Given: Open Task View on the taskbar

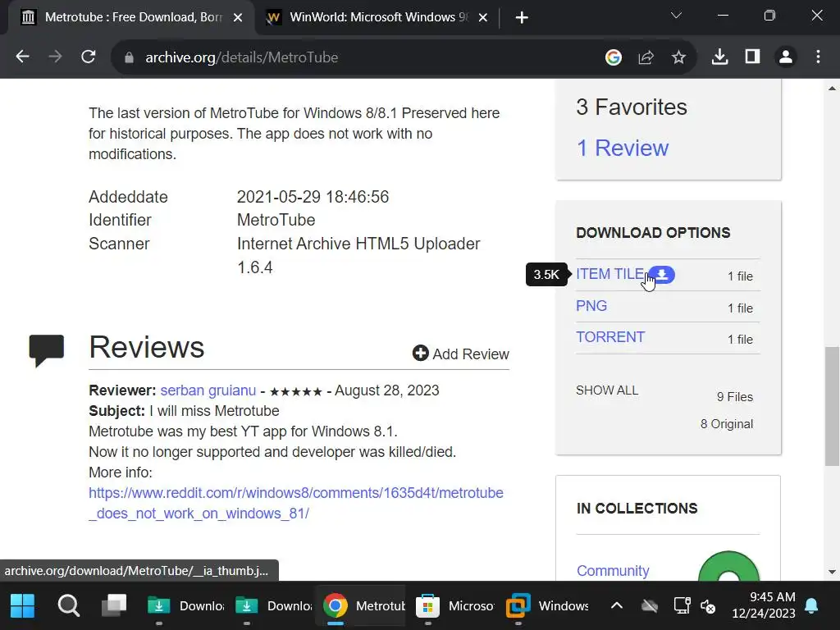Looking at the screenshot, I should click(114, 606).
